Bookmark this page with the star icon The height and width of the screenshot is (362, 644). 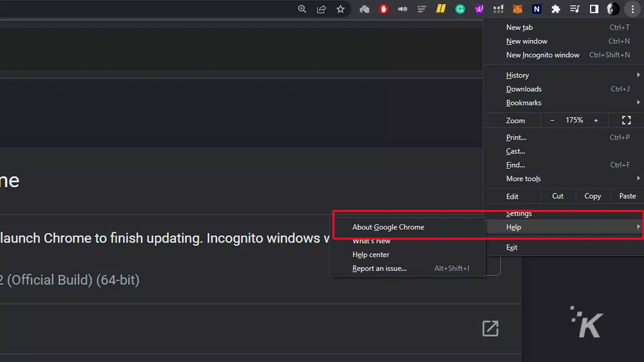(x=341, y=9)
